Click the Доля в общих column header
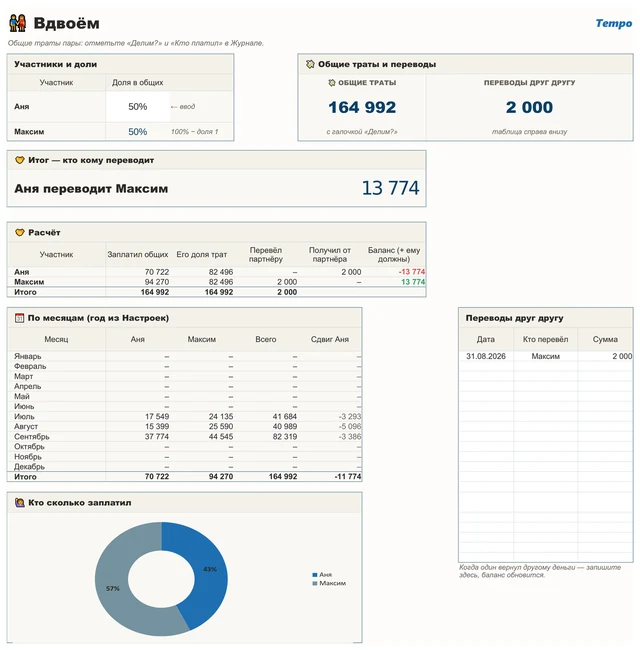Image resolution: width=640 pixels, height=650 pixels. click(x=138, y=82)
